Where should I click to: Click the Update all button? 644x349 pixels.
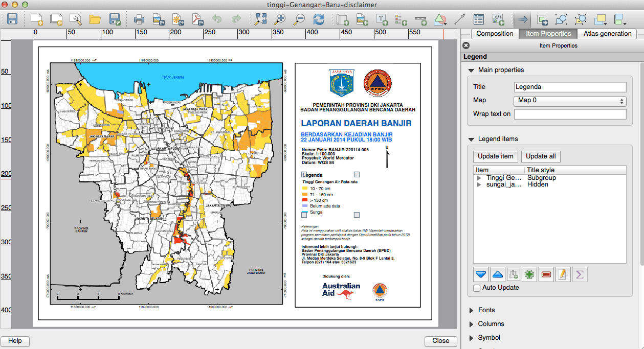tap(541, 156)
